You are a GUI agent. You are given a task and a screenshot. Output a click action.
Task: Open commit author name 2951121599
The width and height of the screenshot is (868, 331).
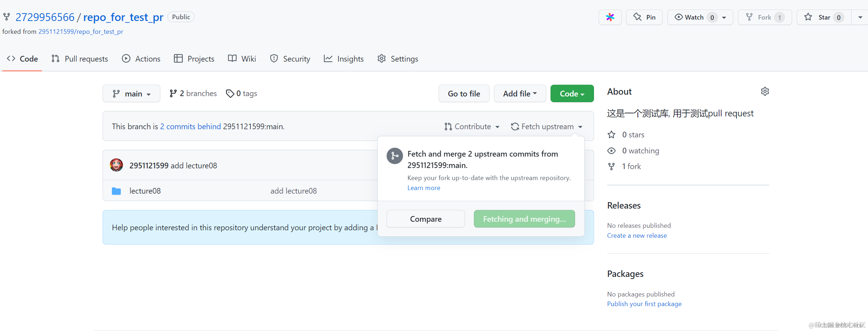click(x=149, y=165)
